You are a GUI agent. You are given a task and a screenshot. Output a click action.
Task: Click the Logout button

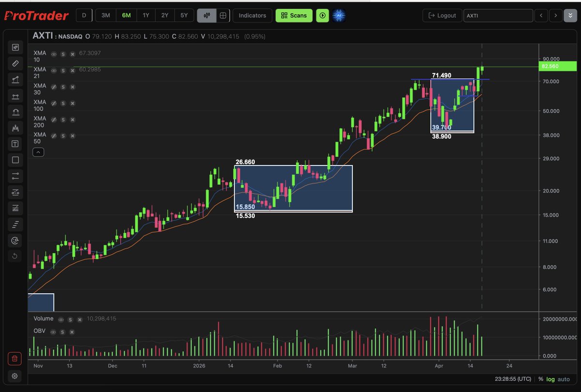pyautogui.click(x=442, y=15)
